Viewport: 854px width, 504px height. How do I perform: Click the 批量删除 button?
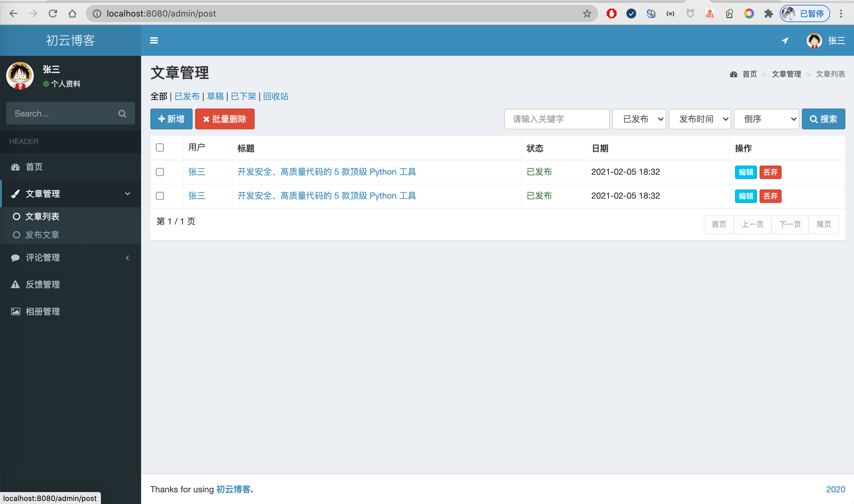pyautogui.click(x=225, y=119)
